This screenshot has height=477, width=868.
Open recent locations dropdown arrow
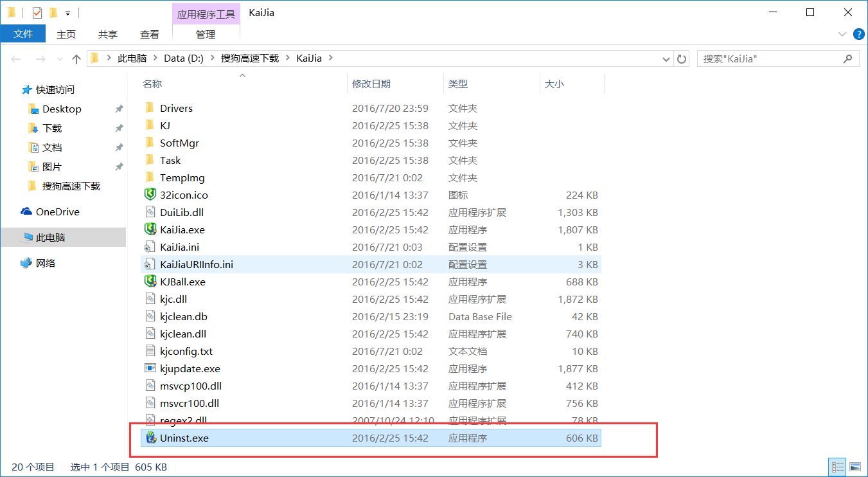click(x=59, y=59)
